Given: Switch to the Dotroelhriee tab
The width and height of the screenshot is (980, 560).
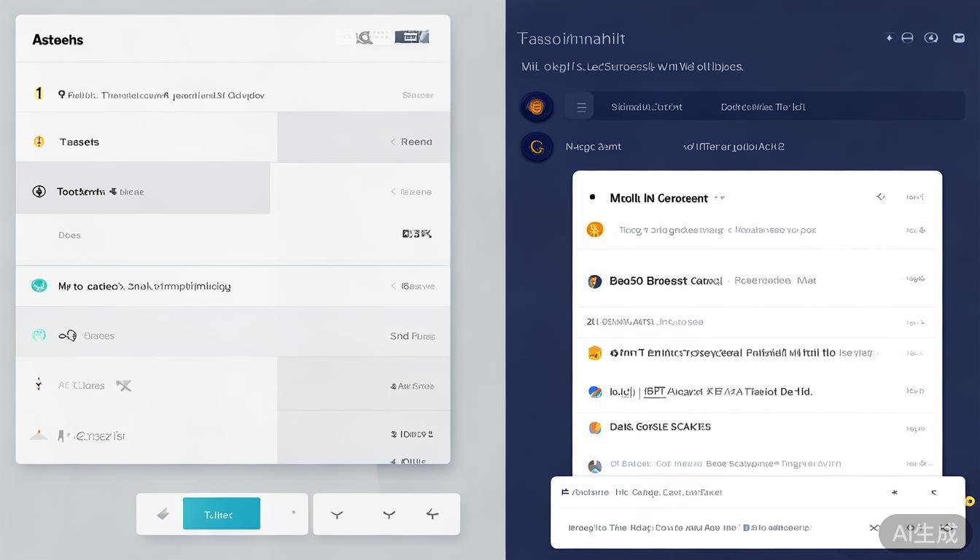Looking at the screenshot, I should (763, 107).
